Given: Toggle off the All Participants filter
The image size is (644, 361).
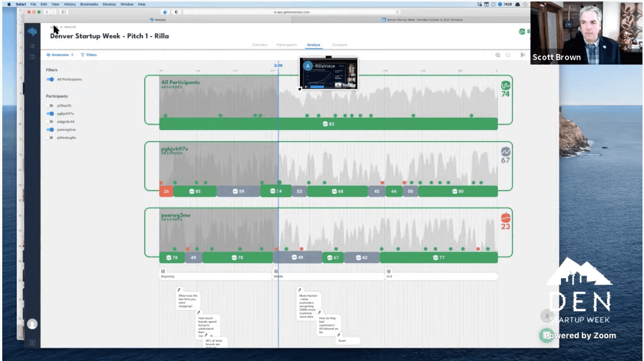Looking at the screenshot, I should [x=50, y=79].
